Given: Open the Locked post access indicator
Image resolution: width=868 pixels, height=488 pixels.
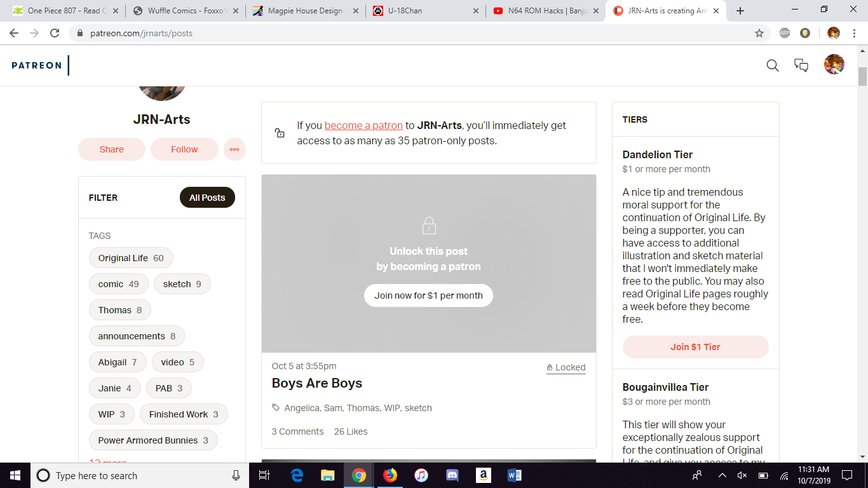Looking at the screenshot, I should (x=566, y=367).
